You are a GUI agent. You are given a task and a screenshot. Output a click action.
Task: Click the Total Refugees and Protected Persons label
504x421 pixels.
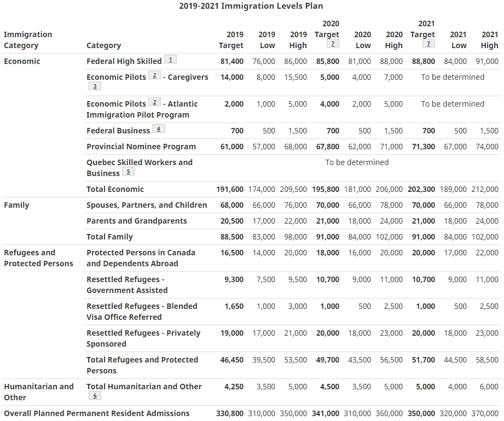click(x=142, y=365)
